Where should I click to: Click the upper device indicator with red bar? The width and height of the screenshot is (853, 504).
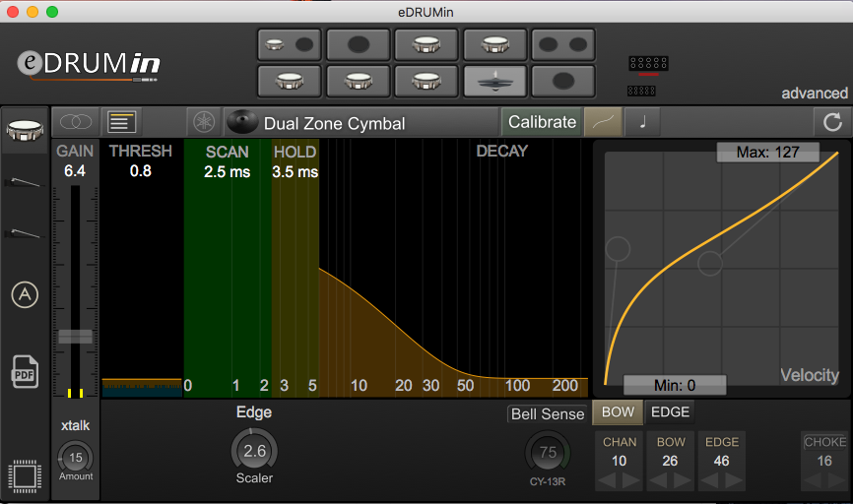(x=648, y=65)
